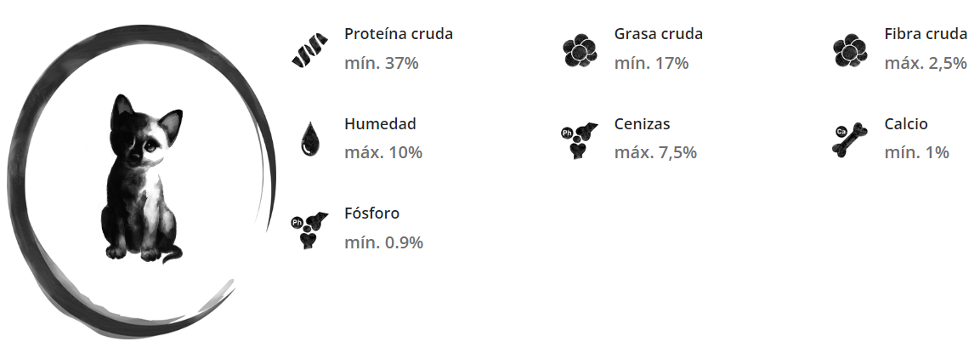Click the Cenizas mineral icon

tap(580, 140)
